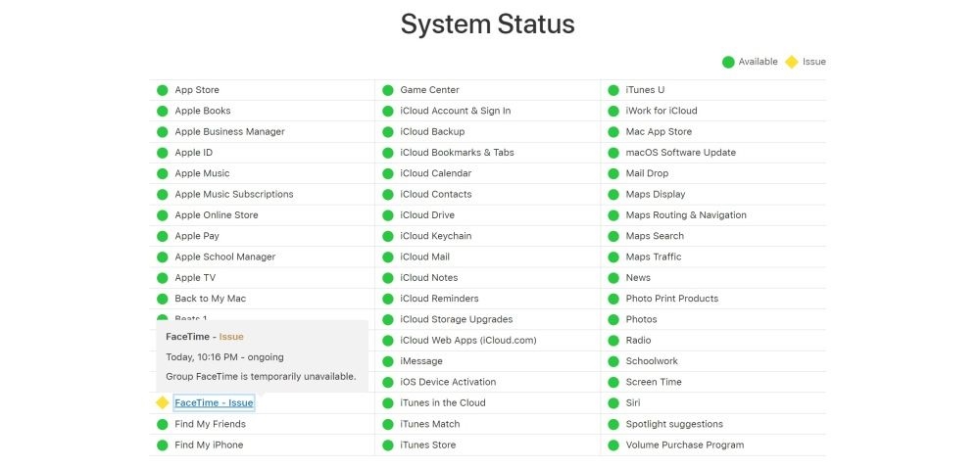
Task: Click the green dot next to Apple Pay
Action: pos(163,236)
